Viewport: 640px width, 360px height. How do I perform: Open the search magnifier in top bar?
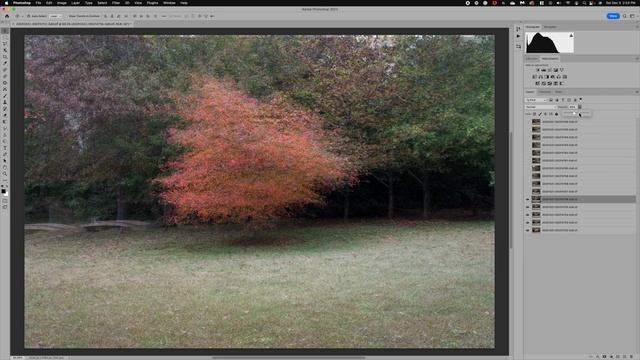tap(624, 16)
